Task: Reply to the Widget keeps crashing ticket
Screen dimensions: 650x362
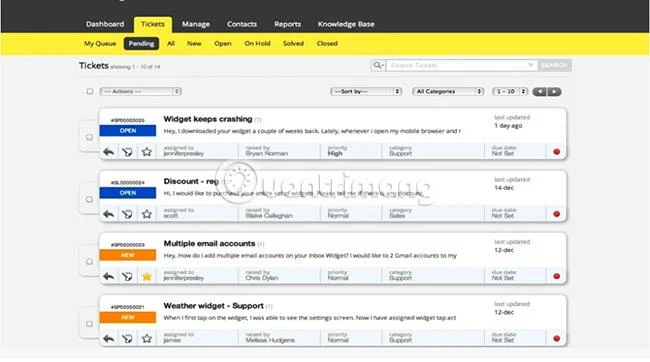Action: click(x=109, y=152)
